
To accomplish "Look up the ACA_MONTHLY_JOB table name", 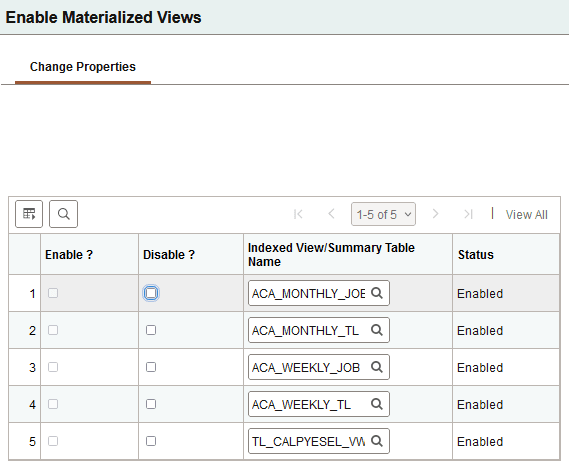I will (x=377, y=293).
